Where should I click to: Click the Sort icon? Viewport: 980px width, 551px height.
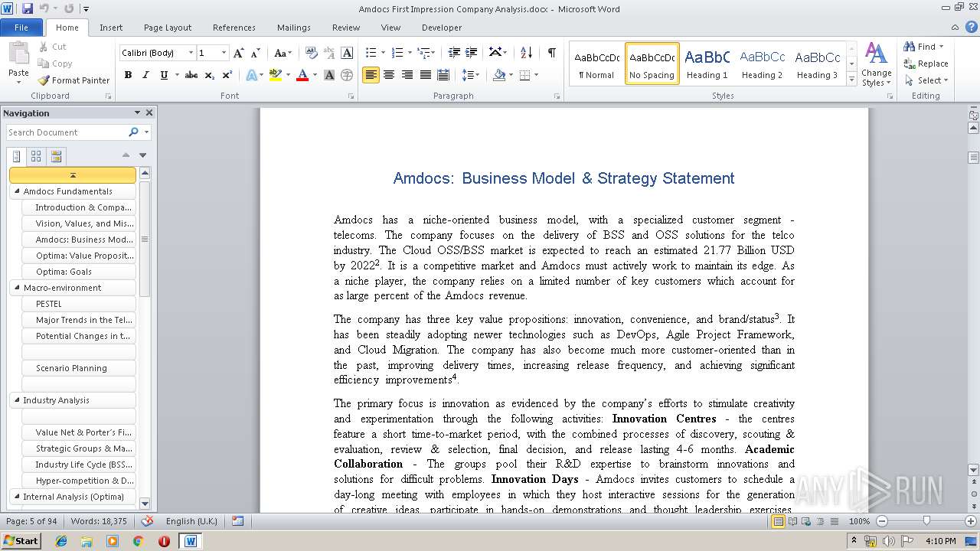[526, 53]
